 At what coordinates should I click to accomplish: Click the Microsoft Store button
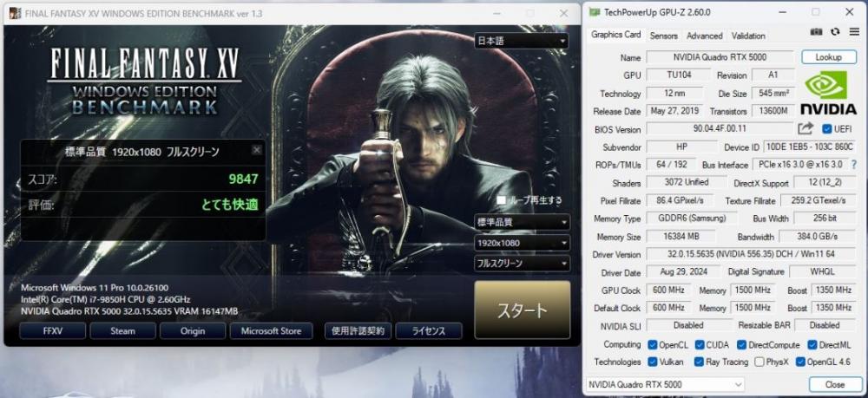pyautogui.click(x=271, y=330)
